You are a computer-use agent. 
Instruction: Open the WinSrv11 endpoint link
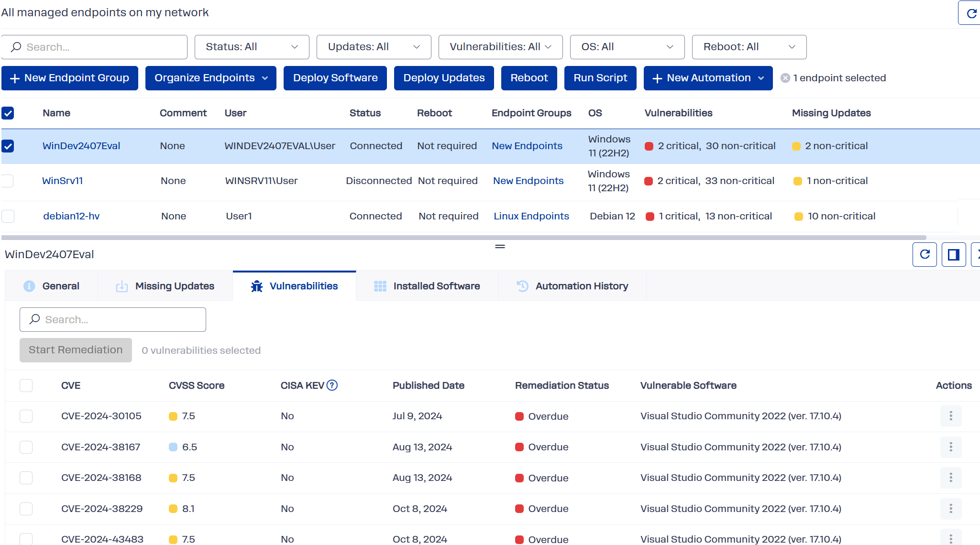pos(63,181)
